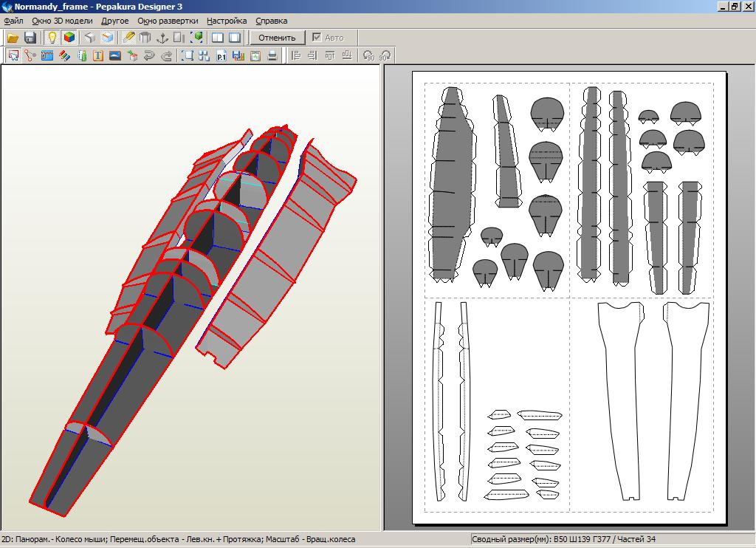Click the gray panel icon beside the anchor
The width and height of the screenshot is (756, 548).
coord(179,38)
